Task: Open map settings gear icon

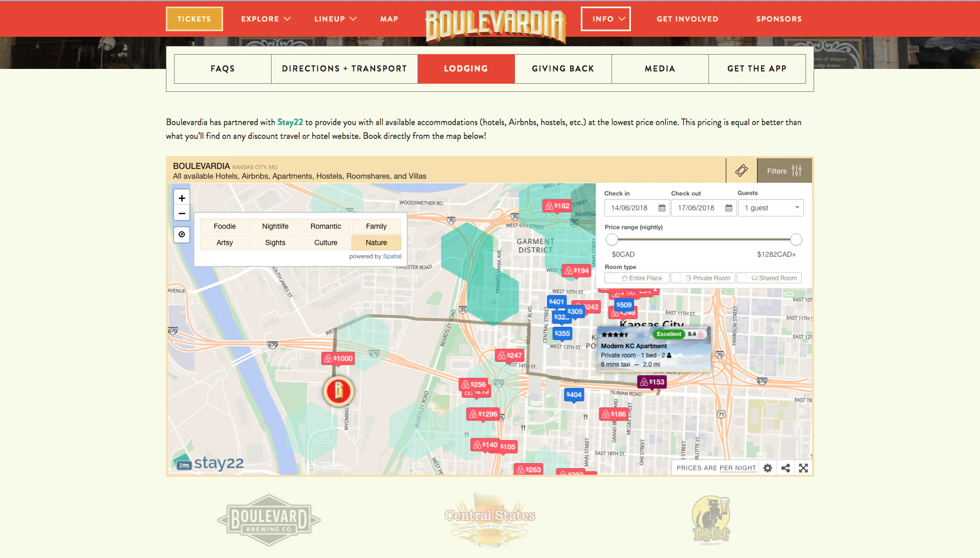Action: pos(768,468)
